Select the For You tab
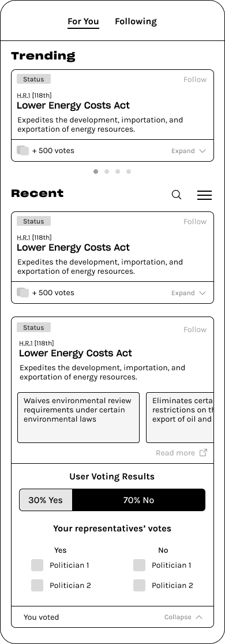Viewport: 225px width, 644px height. coord(83,21)
